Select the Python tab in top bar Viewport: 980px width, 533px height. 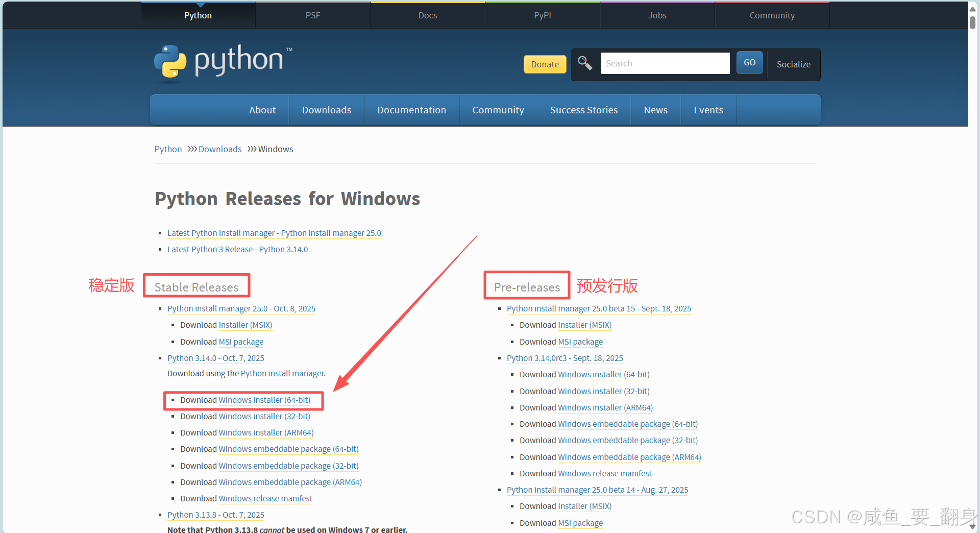[x=198, y=15]
